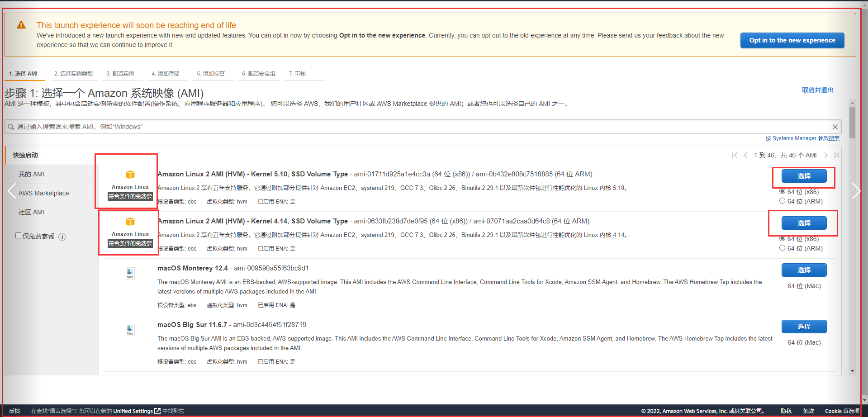
Task: Enable the free tier only checkbox
Action: [x=19, y=236]
